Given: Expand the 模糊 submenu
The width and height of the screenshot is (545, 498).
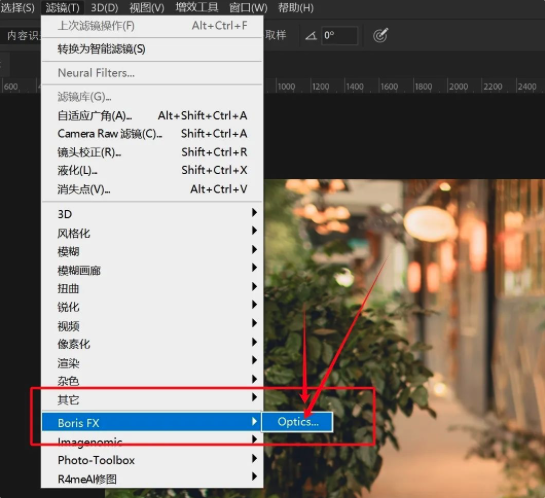Looking at the screenshot, I should coord(152,251).
